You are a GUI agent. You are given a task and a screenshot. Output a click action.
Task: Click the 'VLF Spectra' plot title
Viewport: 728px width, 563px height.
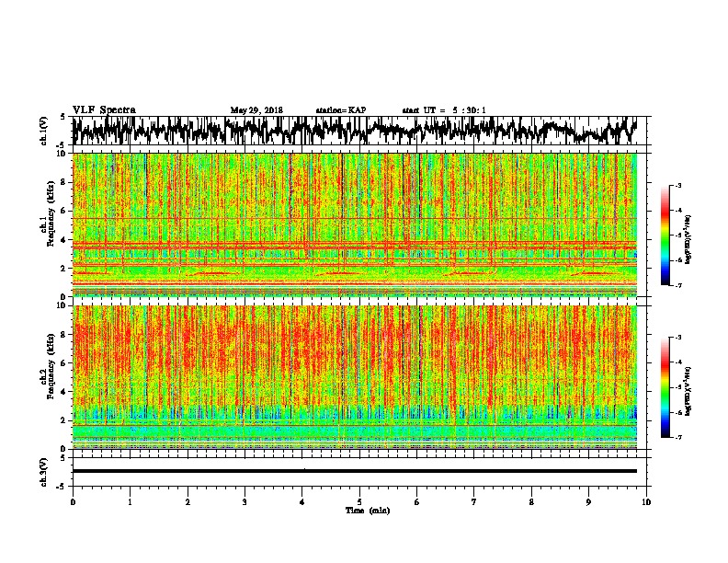104,110
